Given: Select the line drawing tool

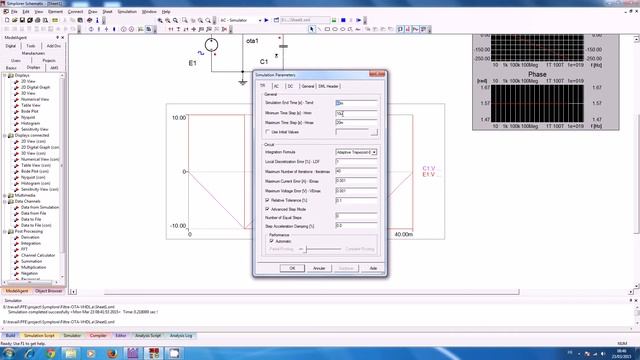Looking at the screenshot, I should [x=320, y=29].
